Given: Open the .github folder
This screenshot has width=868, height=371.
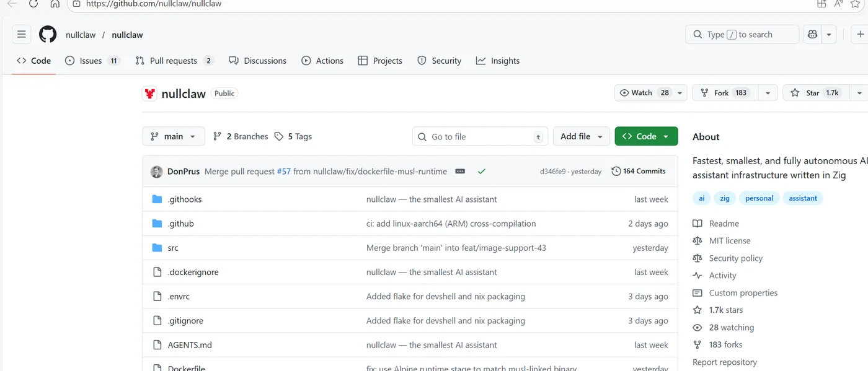Looking at the screenshot, I should (180, 224).
